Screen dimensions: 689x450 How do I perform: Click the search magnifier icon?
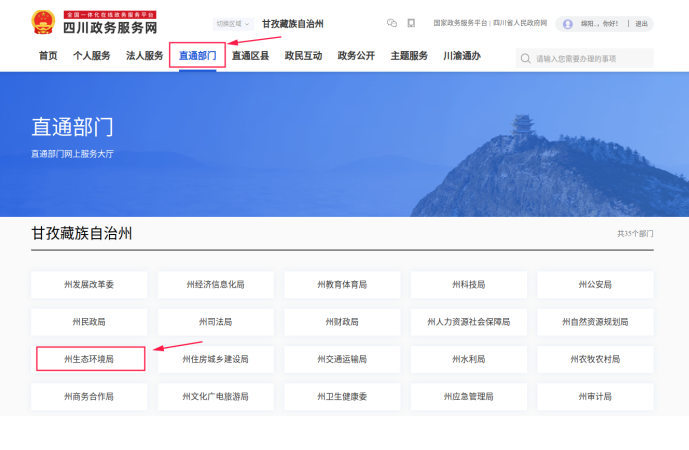click(525, 59)
